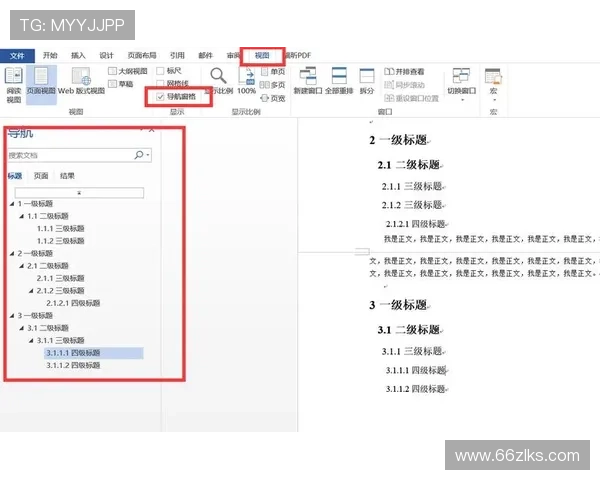Click document heading '3.1.1.2 四级标题'
This screenshot has width=600, height=480.
click(416, 389)
